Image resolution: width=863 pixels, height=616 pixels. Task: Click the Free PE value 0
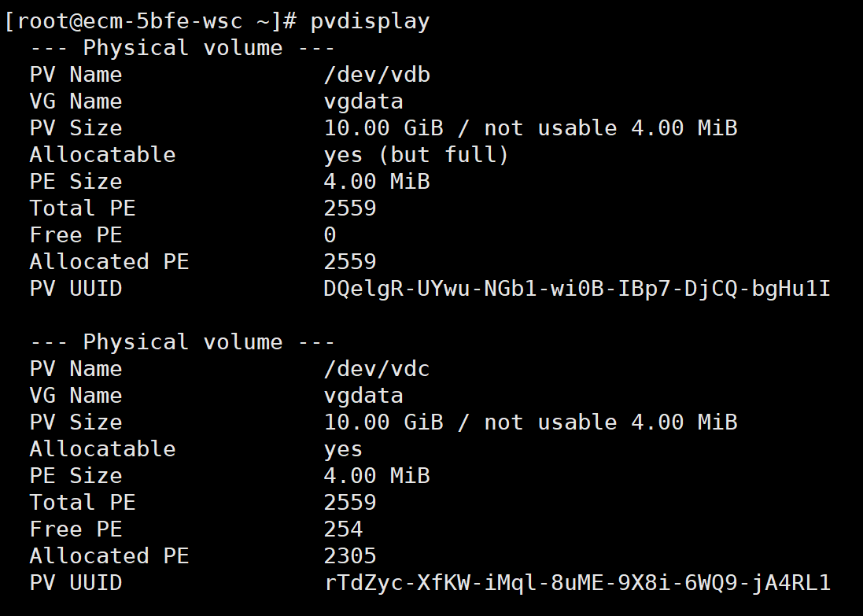coord(330,235)
